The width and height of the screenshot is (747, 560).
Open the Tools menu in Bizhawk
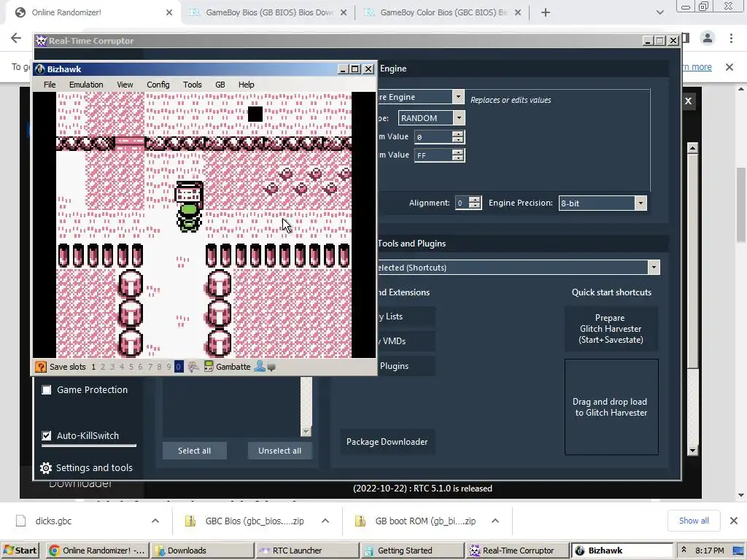[192, 85]
